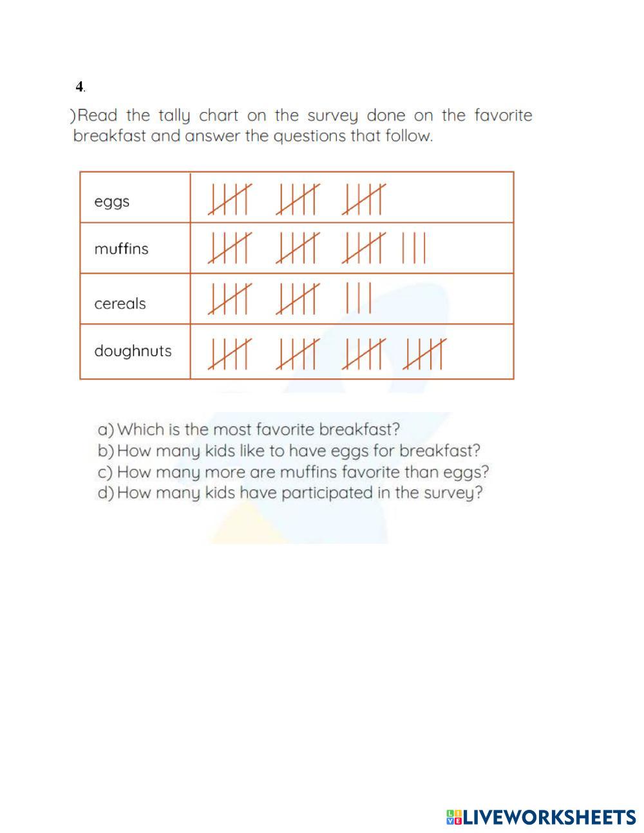Screen dimensions: 644x833
Task: Click the second tally group in doughnuts row
Action: pyautogui.click(x=297, y=354)
